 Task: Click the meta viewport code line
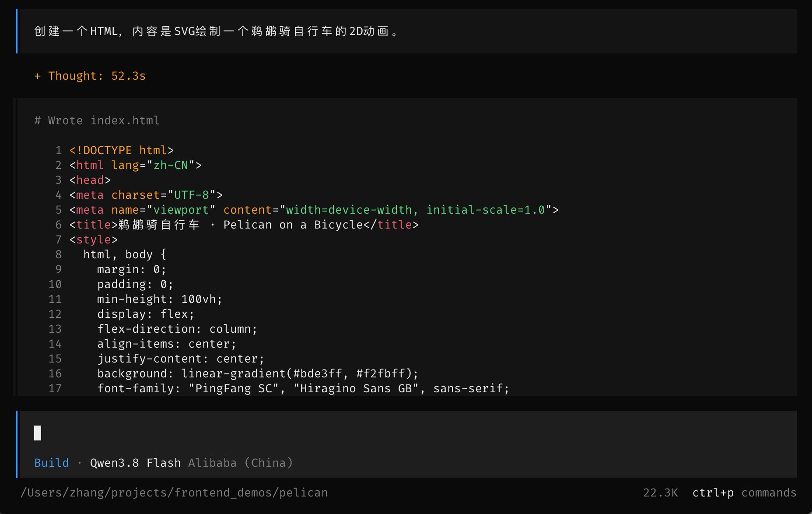tap(314, 210)
